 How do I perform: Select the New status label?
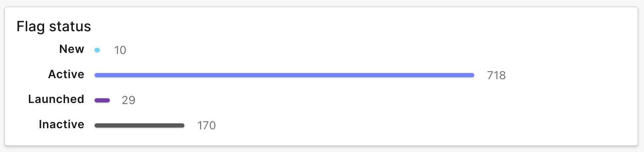click(x=71, y=49)
